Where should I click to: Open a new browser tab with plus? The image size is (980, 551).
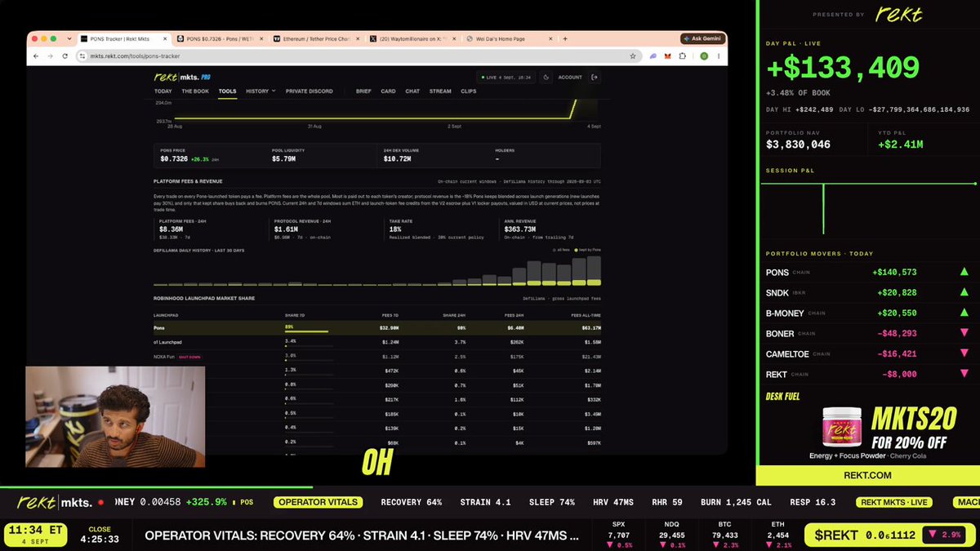[565, 38]
